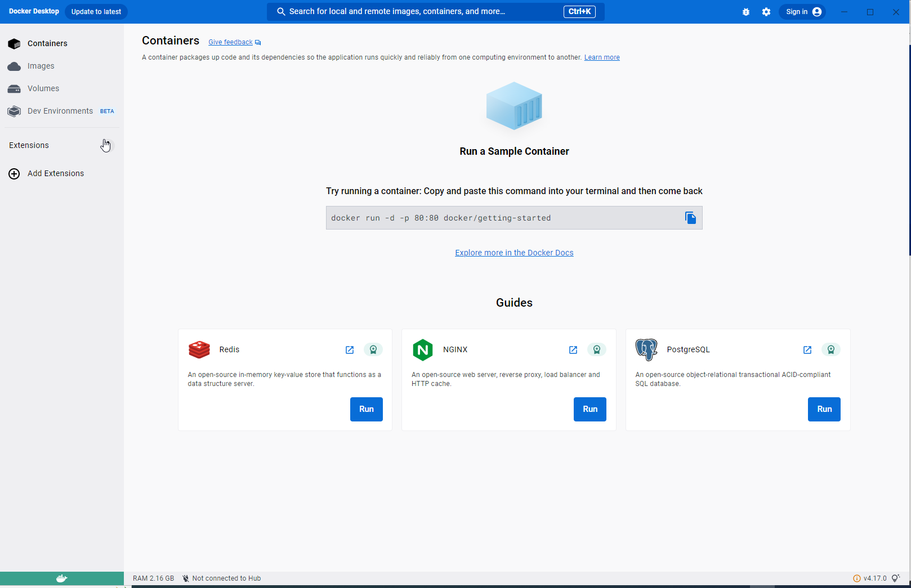Screen dimensions: 911x588
Task: Open NGINX guide external link icon
Action: 573,350
